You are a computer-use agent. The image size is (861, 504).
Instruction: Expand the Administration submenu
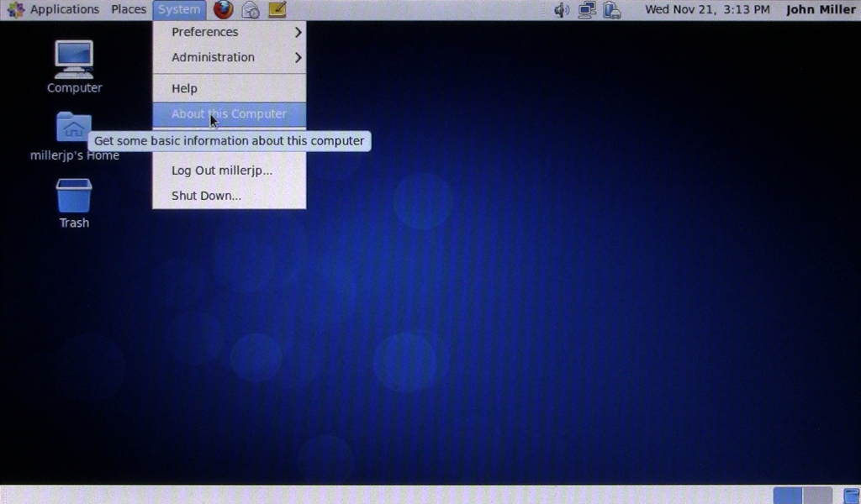[229, 57]
